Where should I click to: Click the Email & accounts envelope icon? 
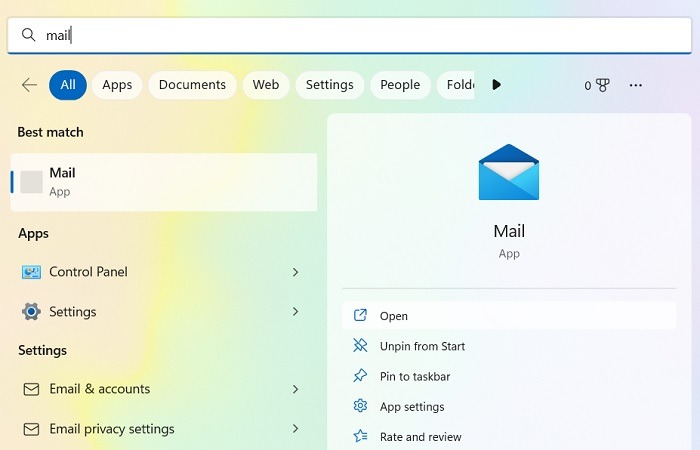coord(31,389)
